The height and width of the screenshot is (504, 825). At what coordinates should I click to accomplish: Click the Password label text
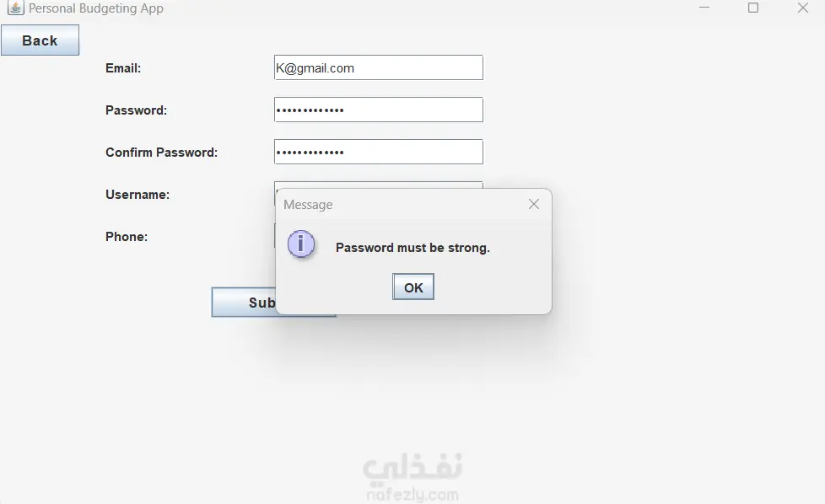pyautogui.click(x=136, y=110)
